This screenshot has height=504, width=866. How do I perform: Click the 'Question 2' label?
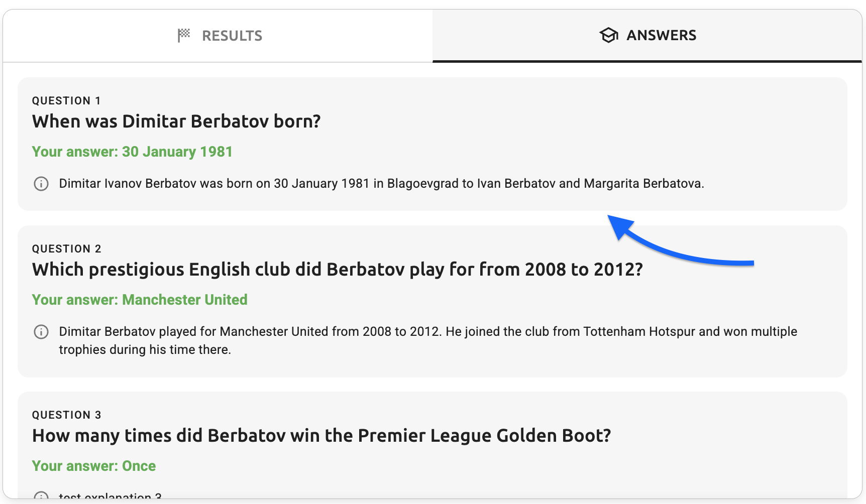(x=66, y=248)
